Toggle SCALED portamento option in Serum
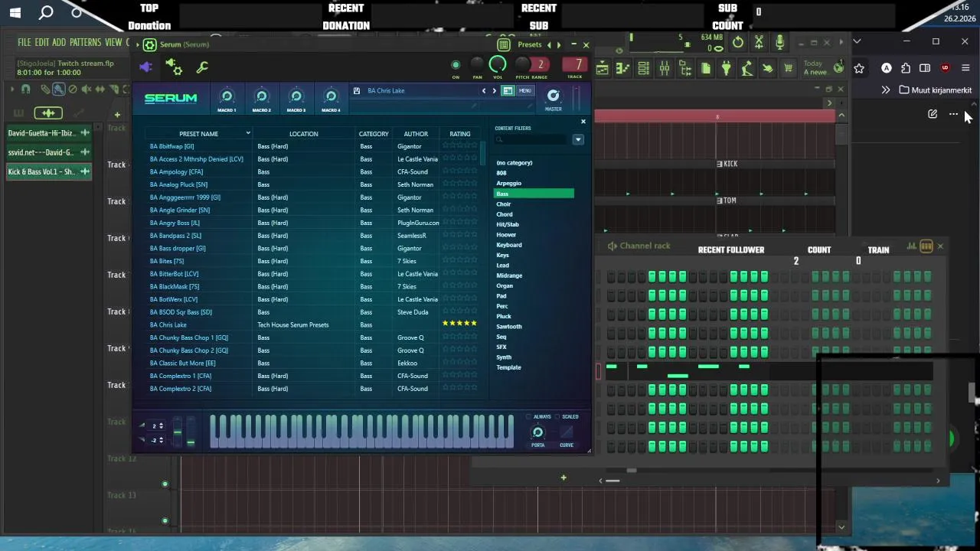 (557, 416)
